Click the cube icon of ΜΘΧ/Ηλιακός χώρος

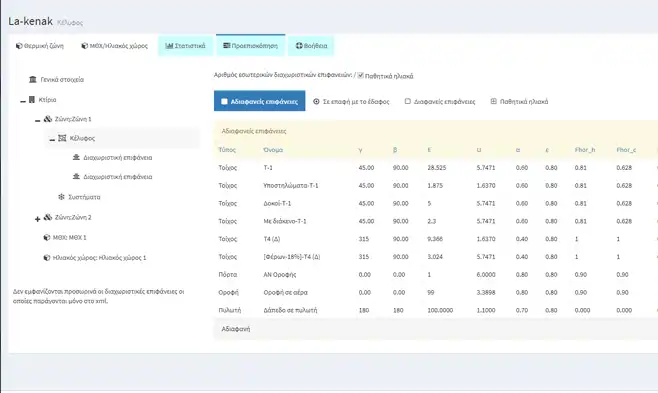pyautogui.click(x=84, y=46)
